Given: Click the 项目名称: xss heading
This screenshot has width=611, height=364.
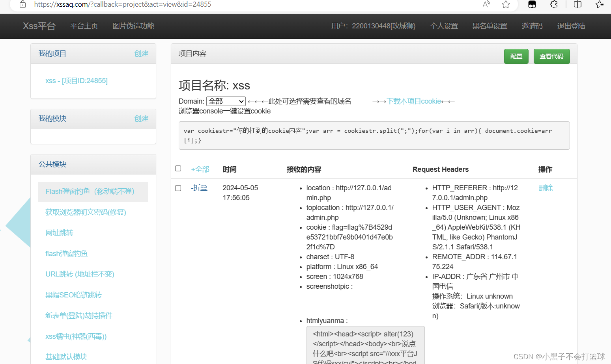Looking at the screenshot, I should pyautogui.click(x=214, y=85).
